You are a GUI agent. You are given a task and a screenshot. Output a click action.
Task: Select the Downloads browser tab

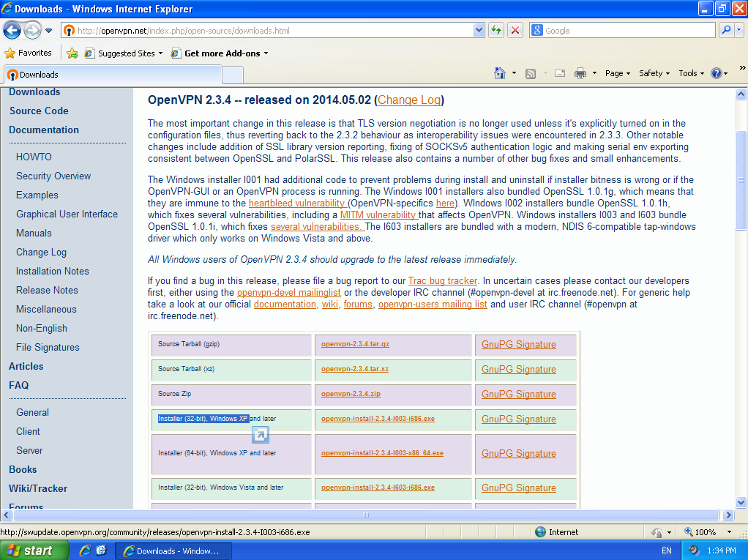click(113, 75)
